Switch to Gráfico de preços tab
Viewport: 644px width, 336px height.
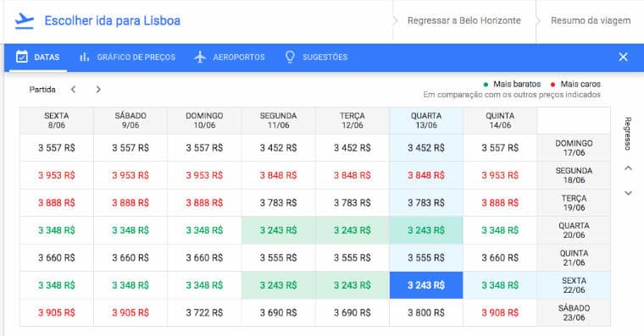[127, 57]
